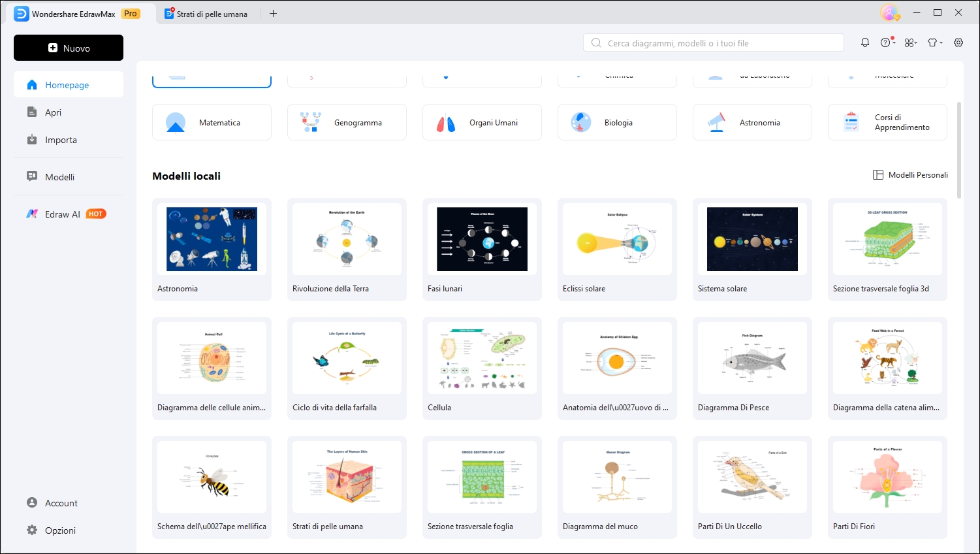Open the Fasi lunari template thumbnail

click(482, 239)
